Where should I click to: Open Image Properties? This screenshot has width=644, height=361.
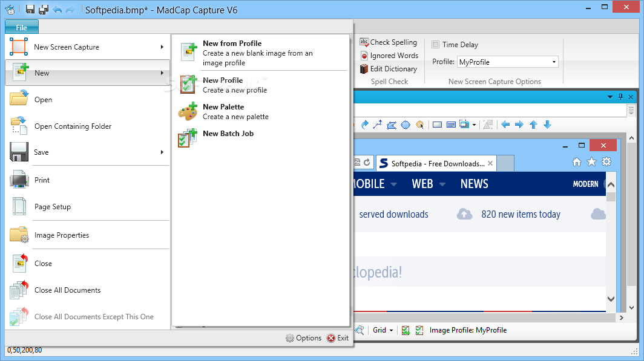pyautogui.click(x=87, y=235)
